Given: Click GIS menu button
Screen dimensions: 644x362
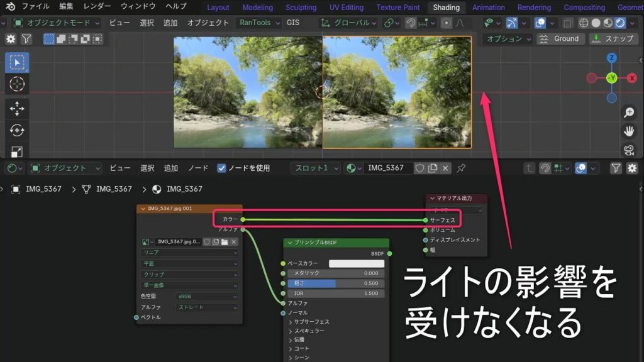Looking at the screenshot, I should pyautogui.click(x=293, y=23).
